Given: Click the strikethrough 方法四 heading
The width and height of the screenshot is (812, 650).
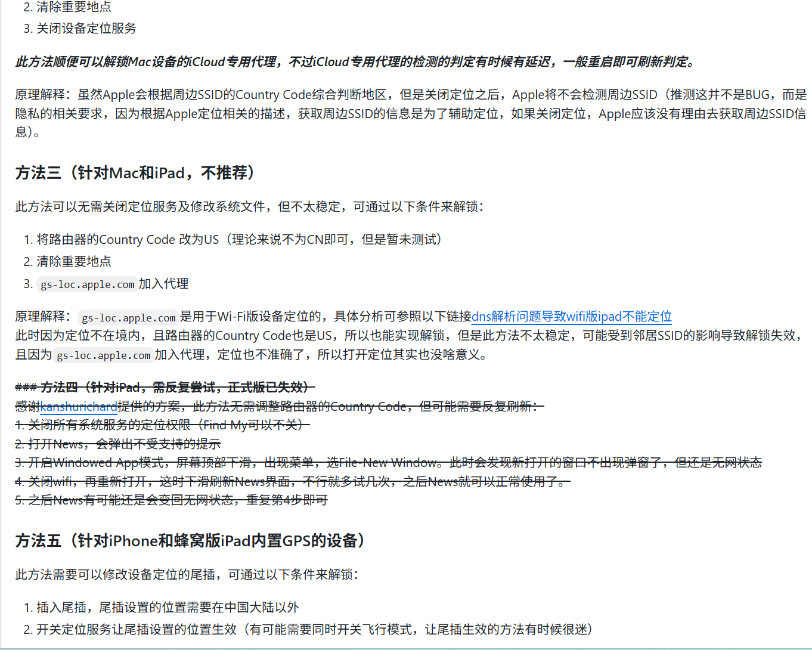Looking at the screenshot, I should point(165,387).
